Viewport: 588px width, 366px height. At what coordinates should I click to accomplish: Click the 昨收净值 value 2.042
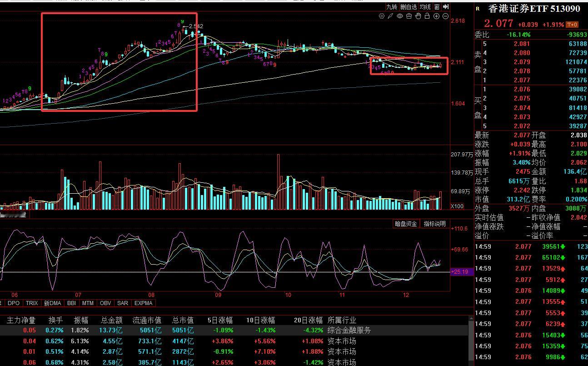578,217
